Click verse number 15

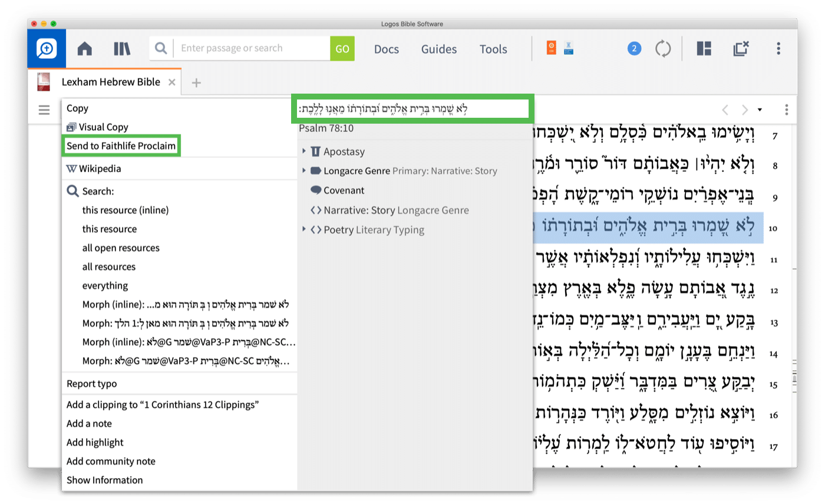pos(774,385)
